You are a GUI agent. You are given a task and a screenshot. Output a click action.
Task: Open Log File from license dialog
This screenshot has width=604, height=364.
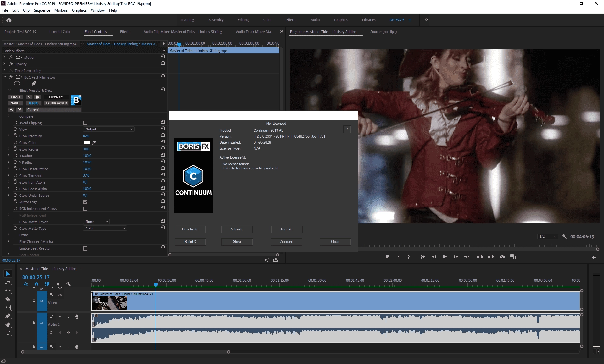287,229
